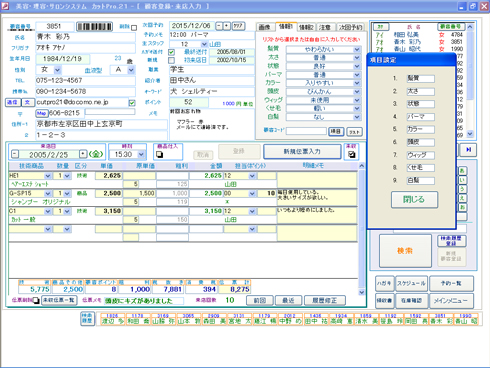The image size is (490, 368).
Task: Open the gender 女 dropdown
Action: [57, 70]
